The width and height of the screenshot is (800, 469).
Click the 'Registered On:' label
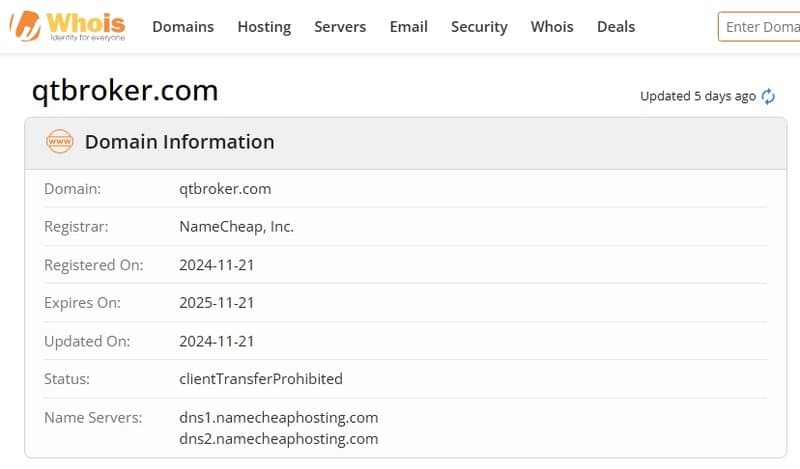click(x=93, y=265)
